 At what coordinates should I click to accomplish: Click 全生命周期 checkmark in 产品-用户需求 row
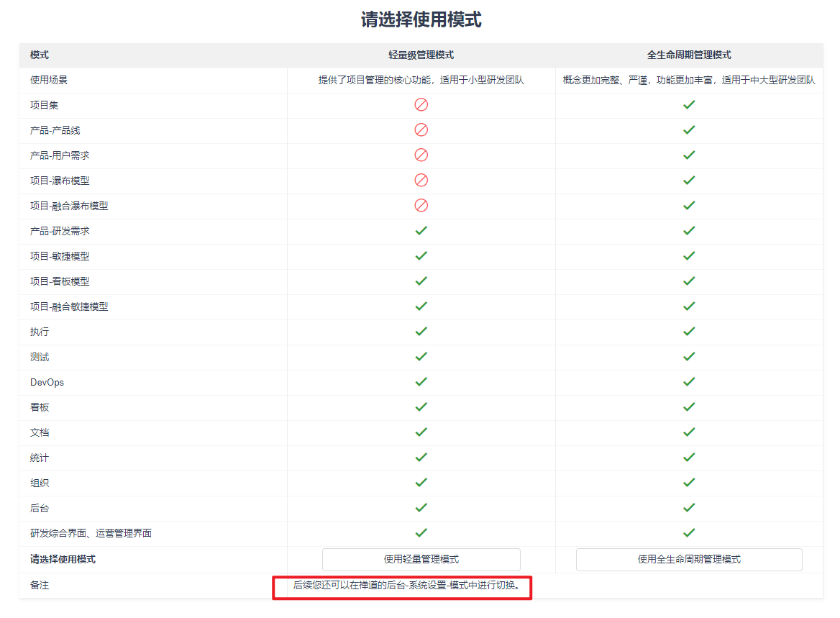pyautogui.click(x=689, y=155)
